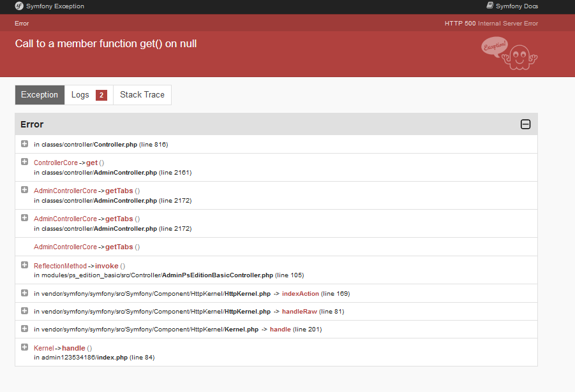Viewport: 575px width, 392px height.
Task: Click the HTTP 500 Internal Server Error text
Action: (491, 24)
